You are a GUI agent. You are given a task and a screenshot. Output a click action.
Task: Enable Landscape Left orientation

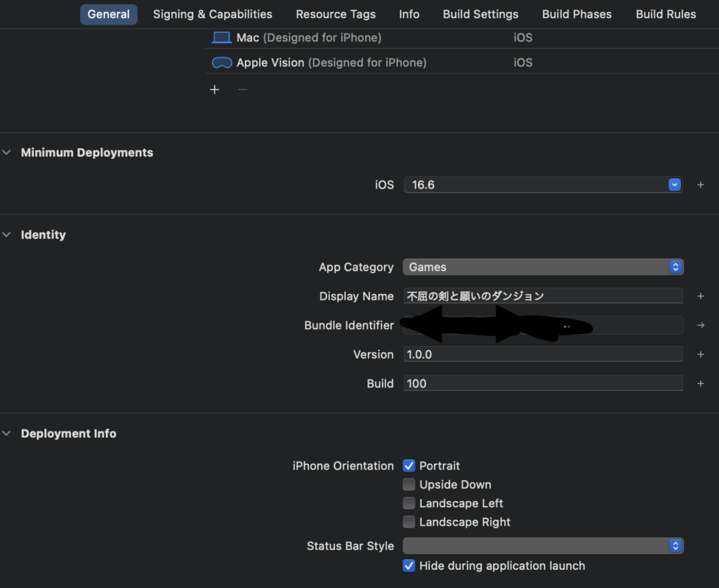pos(409,504)
